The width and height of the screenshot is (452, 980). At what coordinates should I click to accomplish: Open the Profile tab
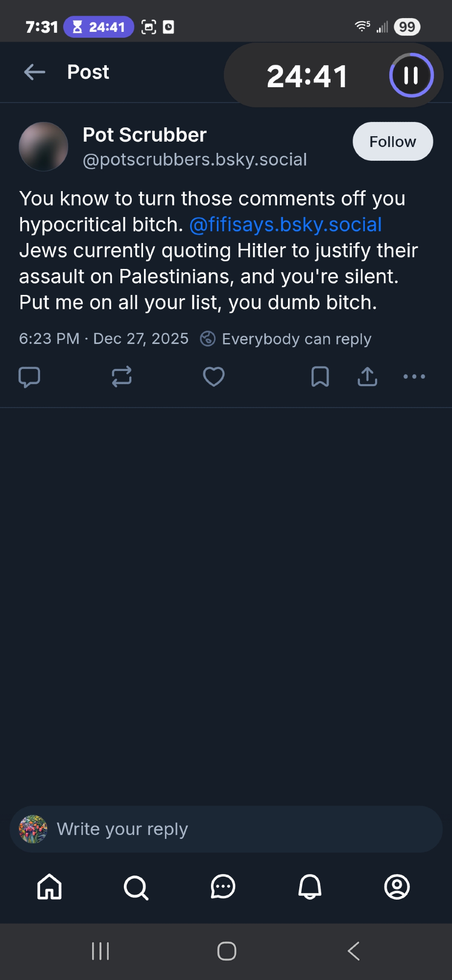click(397, 887)
